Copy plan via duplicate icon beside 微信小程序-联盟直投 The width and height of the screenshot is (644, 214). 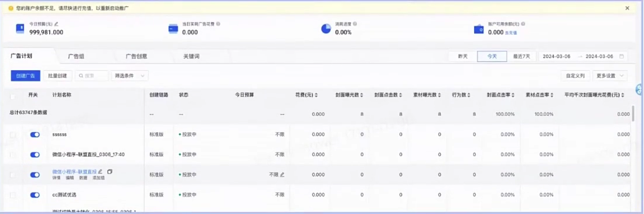click(109, 171)
